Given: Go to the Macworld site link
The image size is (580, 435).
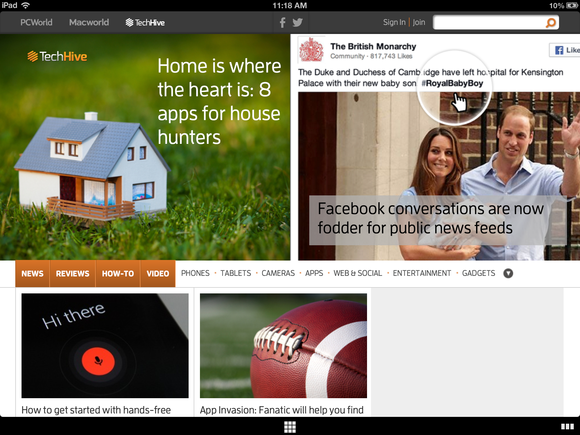Looking at the screenshot, I should click(89, 23).
